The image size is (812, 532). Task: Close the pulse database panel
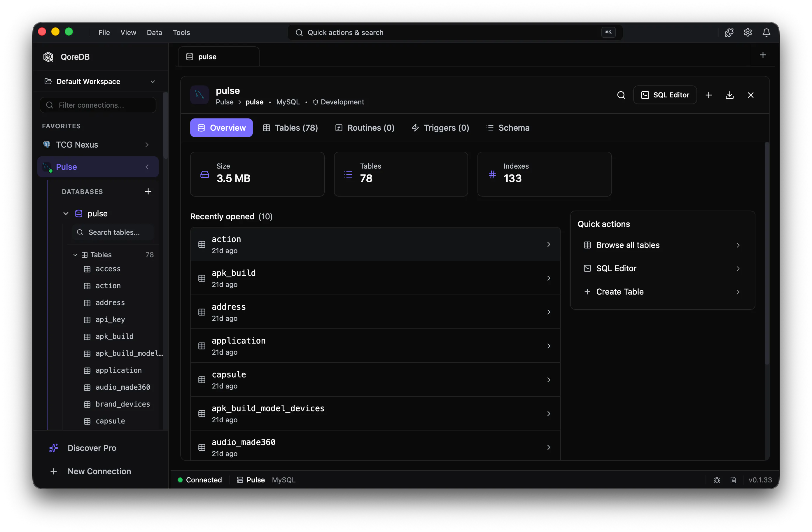pyautogui.click(x=750, y=95)
